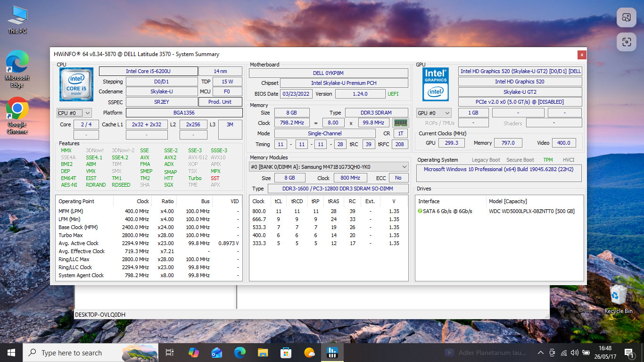
Task: Click the image search floating button
Action: pyautogui.click(x=627, y=17)
